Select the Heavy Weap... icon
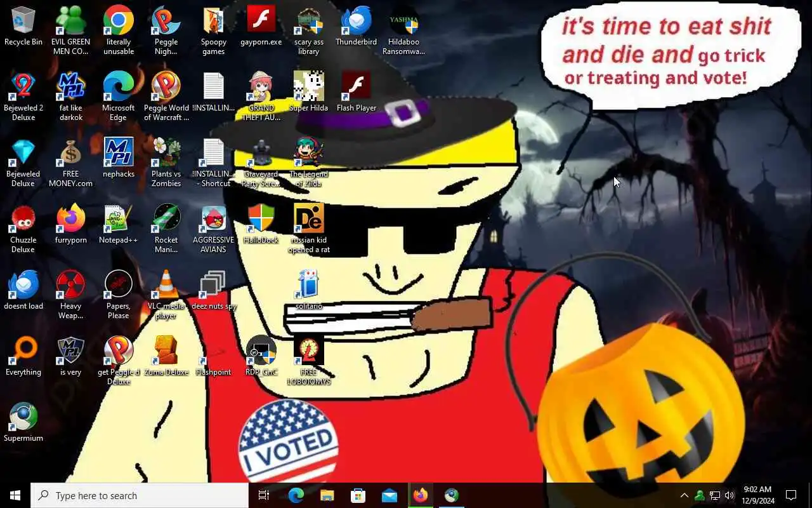 click(x=71, y=295)
